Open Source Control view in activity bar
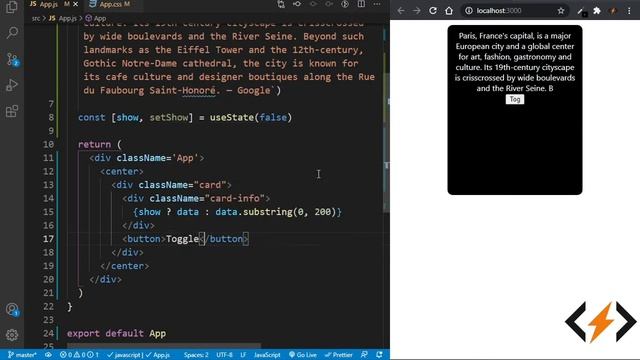640x360 pixels. pyautogui.click(x=12, y=59)
